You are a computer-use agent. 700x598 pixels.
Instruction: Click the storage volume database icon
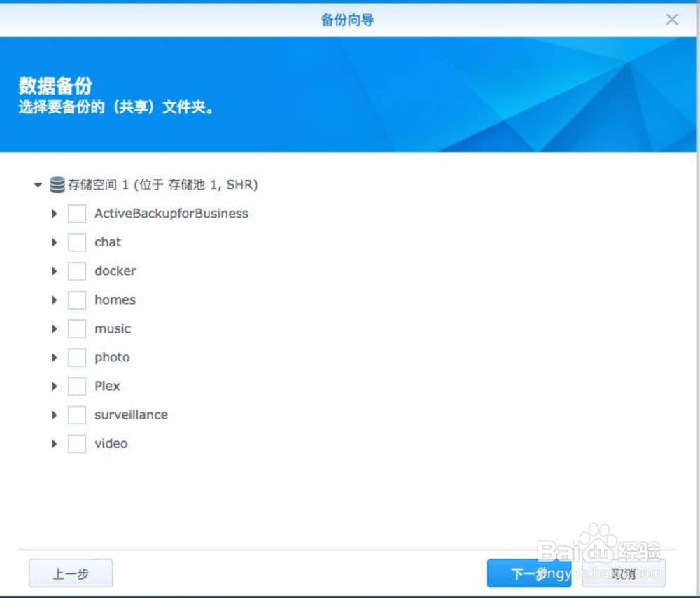57,184
